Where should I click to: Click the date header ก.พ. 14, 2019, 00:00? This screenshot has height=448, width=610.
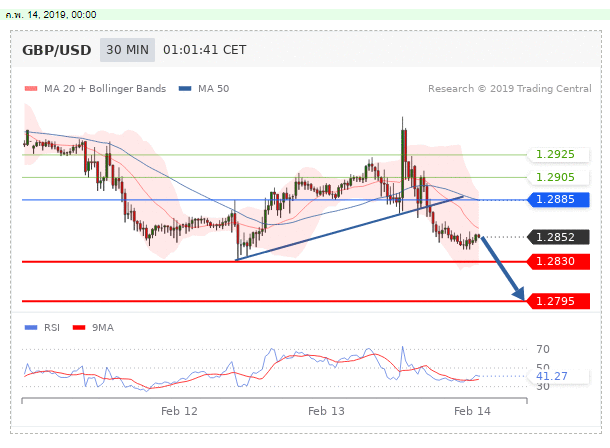pyautogui.click(x=51, y=15)
